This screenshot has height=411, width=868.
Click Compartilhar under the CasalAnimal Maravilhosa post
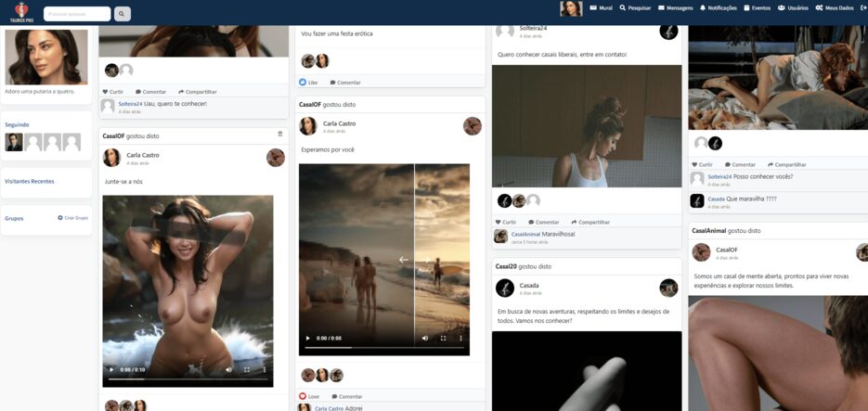[589, 222]
